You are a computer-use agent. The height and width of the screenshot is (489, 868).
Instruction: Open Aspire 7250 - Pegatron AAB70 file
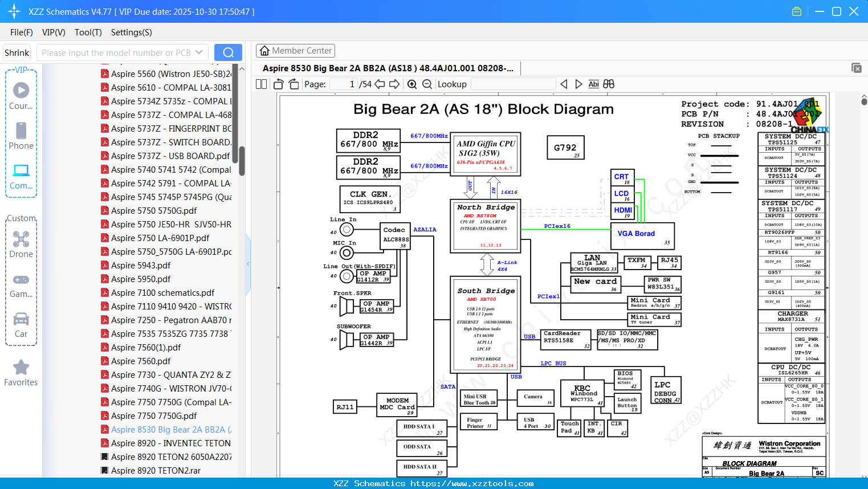171,320
